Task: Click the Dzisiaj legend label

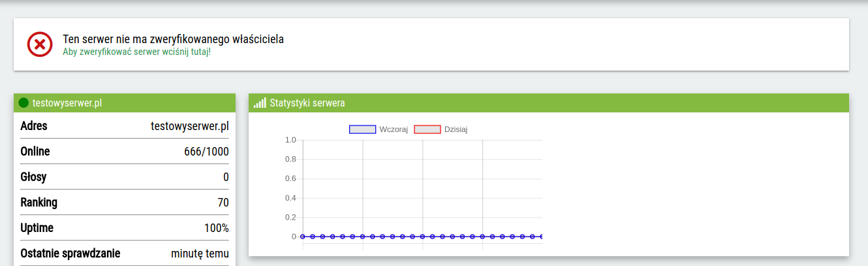Action: 456,129
